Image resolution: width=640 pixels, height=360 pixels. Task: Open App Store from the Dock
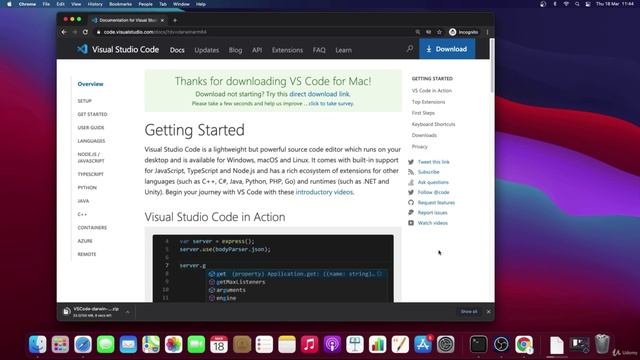pyautogui.click(x=422, y=344)
